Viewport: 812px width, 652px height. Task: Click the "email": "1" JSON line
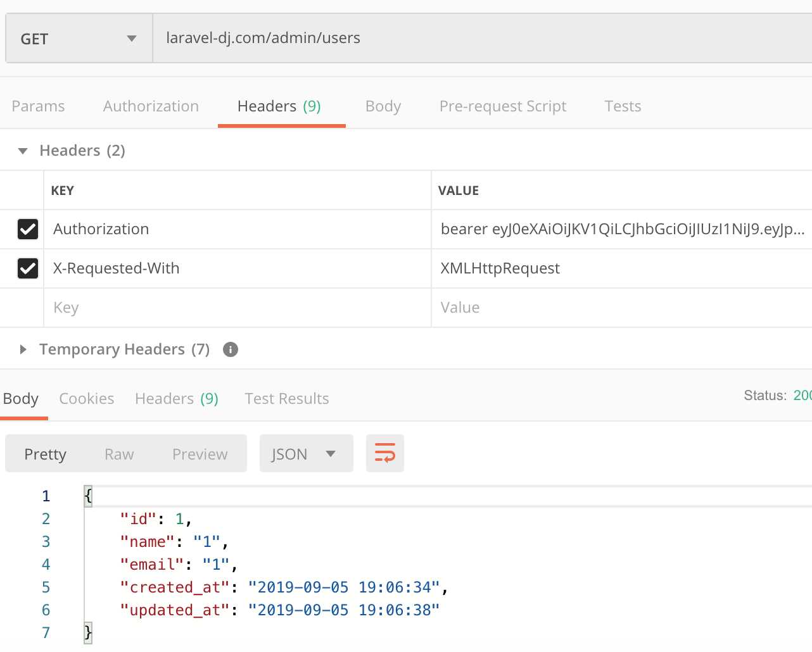click(179, 565)
